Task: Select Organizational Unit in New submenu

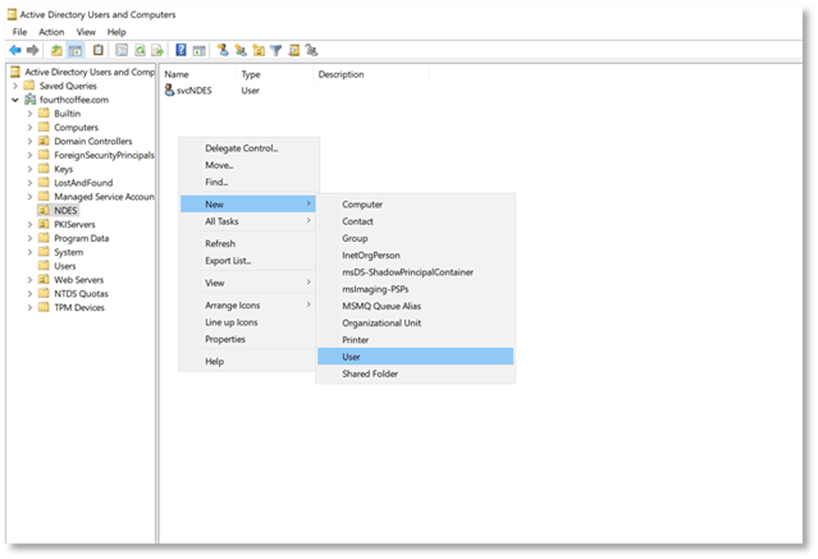Action: pyautogui.click(x=381, y=323)
